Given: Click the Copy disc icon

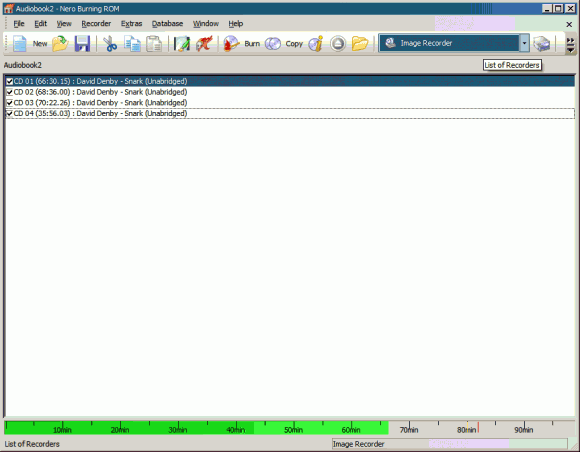Looking at the screenshot, I should (273, 44).
